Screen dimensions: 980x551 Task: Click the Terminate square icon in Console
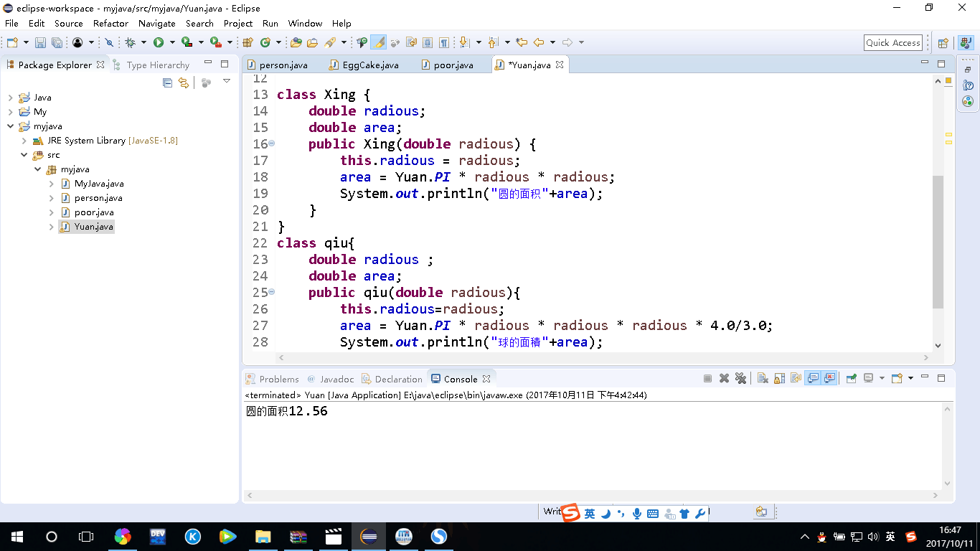707,378
